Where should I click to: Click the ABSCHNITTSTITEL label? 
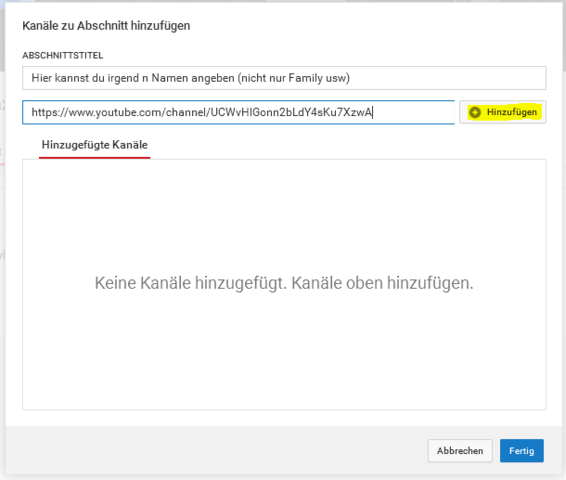(x=62, y=55)
